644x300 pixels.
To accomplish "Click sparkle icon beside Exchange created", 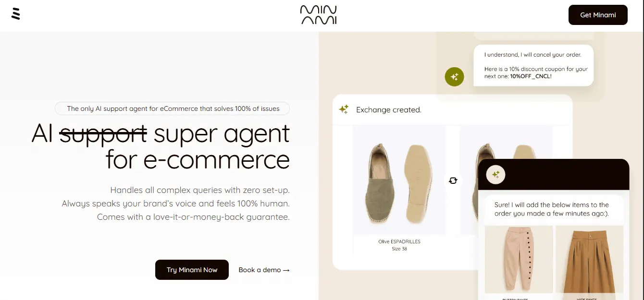I will [344, 109].
